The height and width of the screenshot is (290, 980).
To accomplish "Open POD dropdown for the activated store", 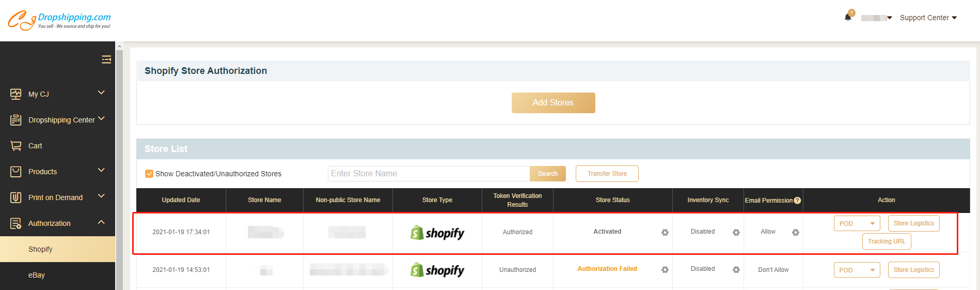I will [x=857, y=224].
